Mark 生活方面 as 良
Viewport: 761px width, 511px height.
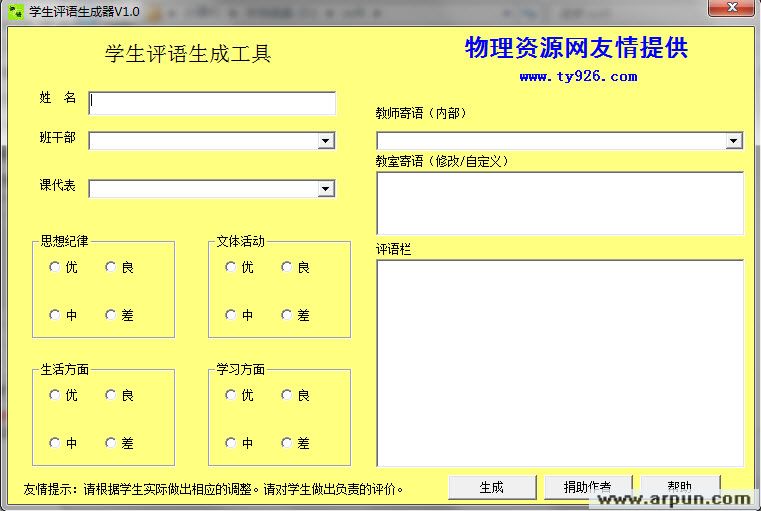[x=120, y=395]
